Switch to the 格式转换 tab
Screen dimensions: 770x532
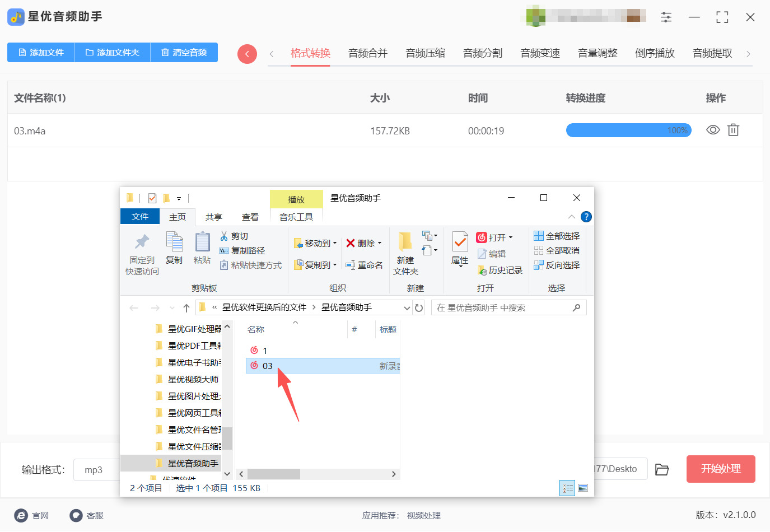tap(310, 53)
